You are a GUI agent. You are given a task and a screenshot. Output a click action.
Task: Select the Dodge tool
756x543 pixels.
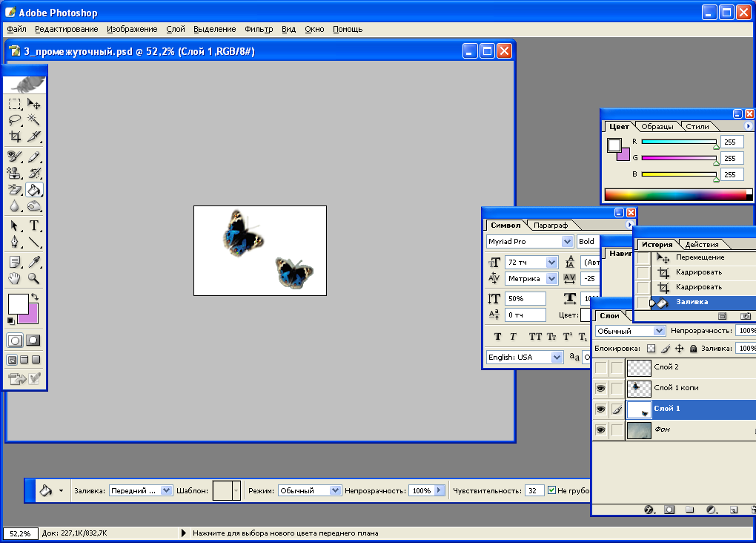pos(34,206)
